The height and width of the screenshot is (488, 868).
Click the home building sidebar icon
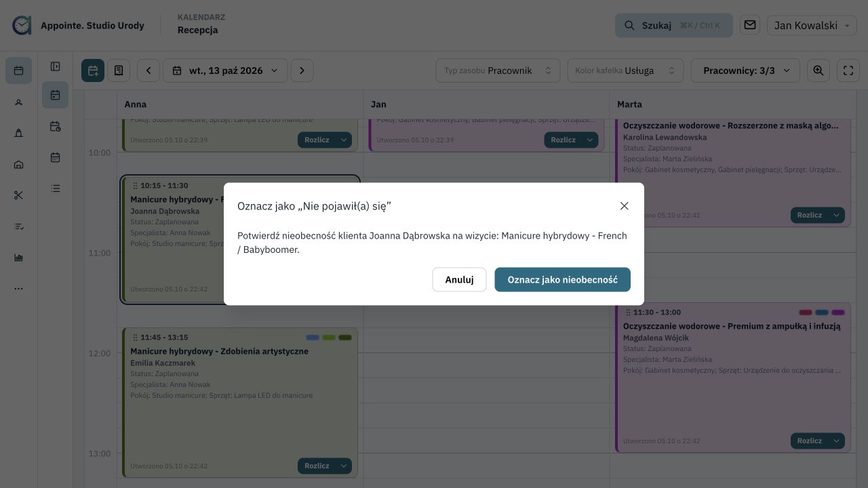[18, 165]
